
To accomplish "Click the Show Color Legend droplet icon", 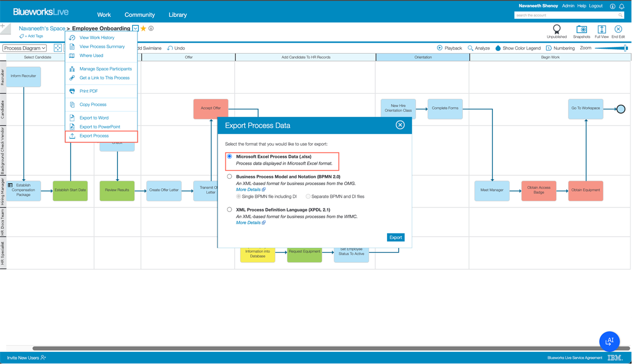I will point(498,48).
